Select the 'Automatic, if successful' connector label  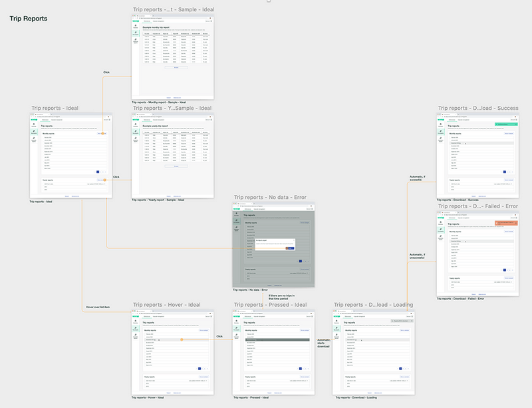coord(418,178)
